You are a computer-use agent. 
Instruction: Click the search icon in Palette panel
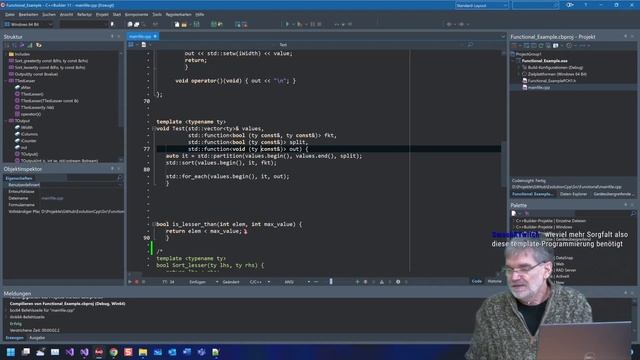[633, 213]
